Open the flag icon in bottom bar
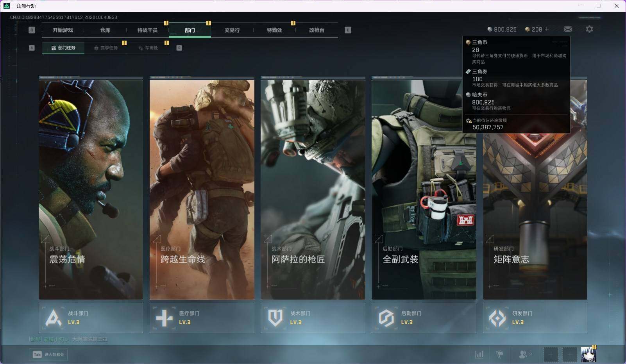 (x=499, y=354)
